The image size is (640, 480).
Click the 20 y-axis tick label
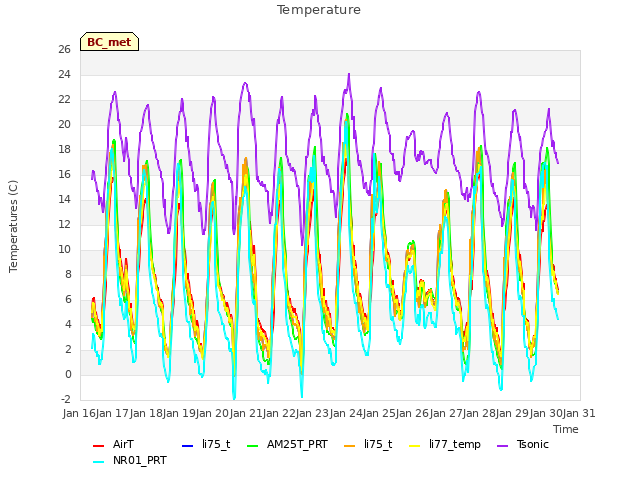click(64, 124)
